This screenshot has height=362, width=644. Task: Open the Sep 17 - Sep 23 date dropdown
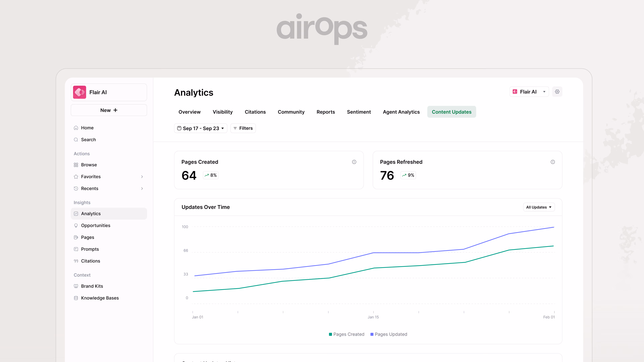click(201, 128)
